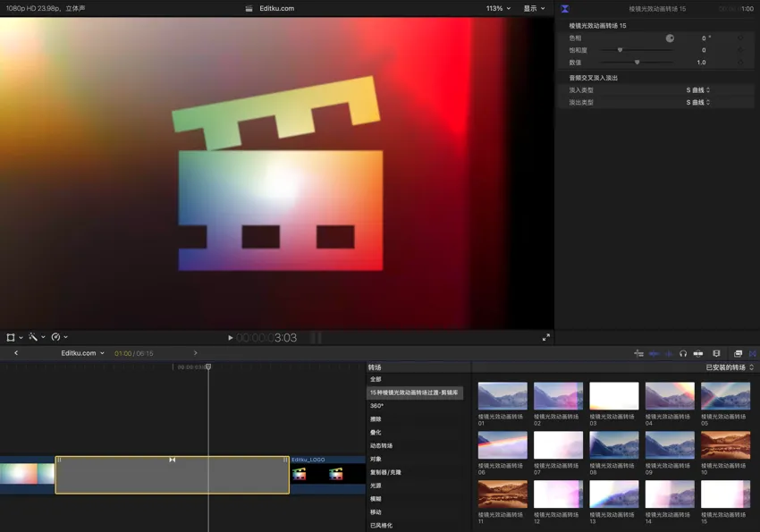This screenshot has width=760, height=532.
Task: Click the 饱和度 saturation slider handle
Action: (620, 50)
